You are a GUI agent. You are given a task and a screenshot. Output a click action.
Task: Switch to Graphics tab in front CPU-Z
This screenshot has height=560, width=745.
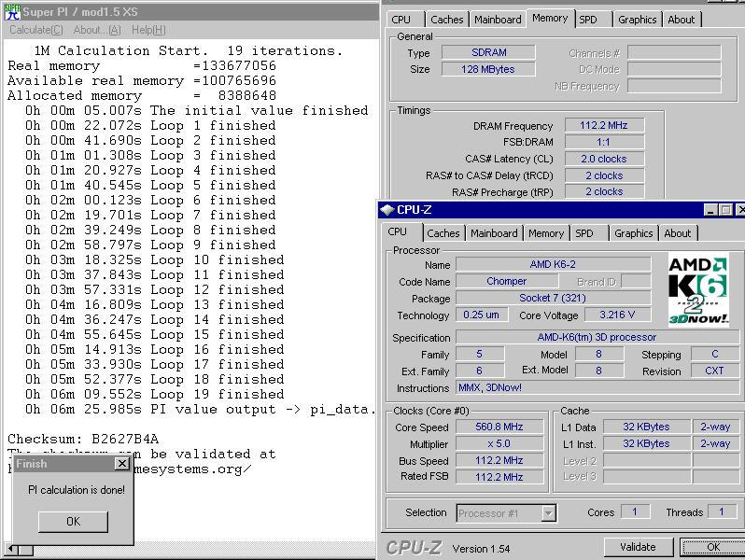633,233
